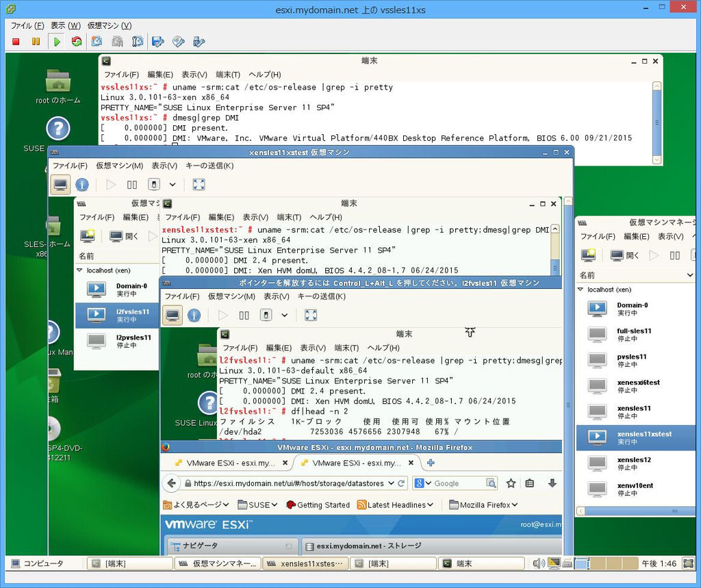The image size is (701, 588).
Task: Toggle fullscreen in l2fvsles11 VM window
Action: coord(311,315)
